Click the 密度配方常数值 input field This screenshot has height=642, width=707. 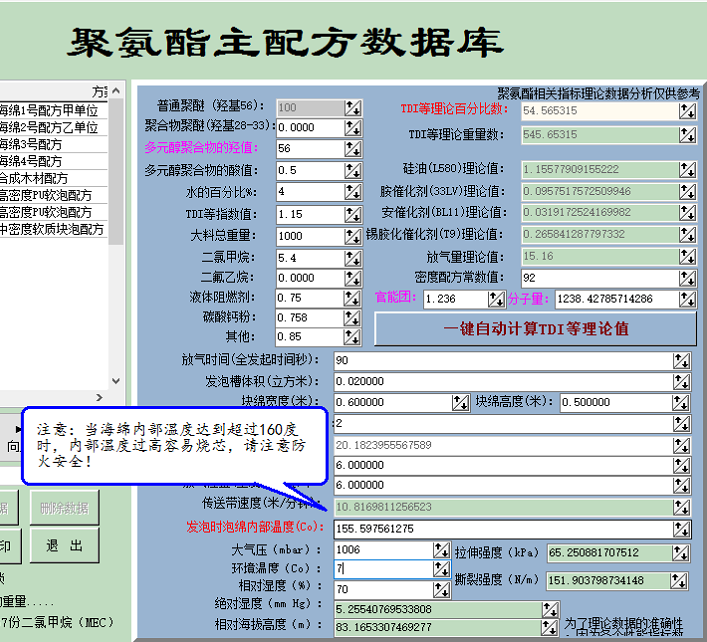(600, 278)
